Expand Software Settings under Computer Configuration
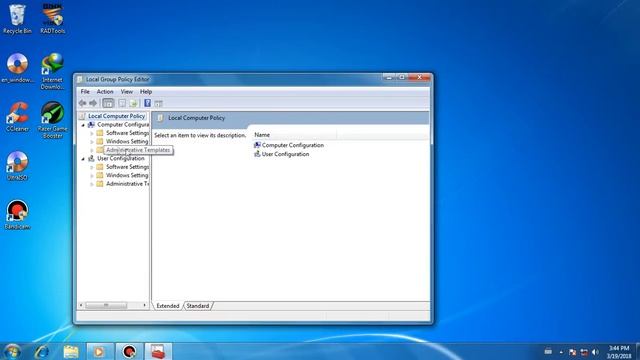This screenshot has width=640, height=360. [92, 133]
